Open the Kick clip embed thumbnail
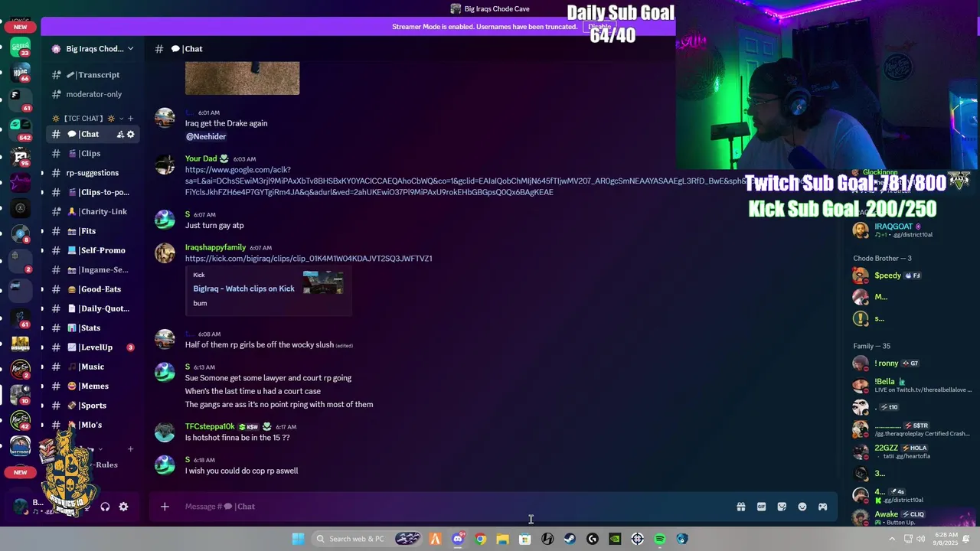Screen dimensions: 980x551 pyautogui.click(x=323, y=282)
